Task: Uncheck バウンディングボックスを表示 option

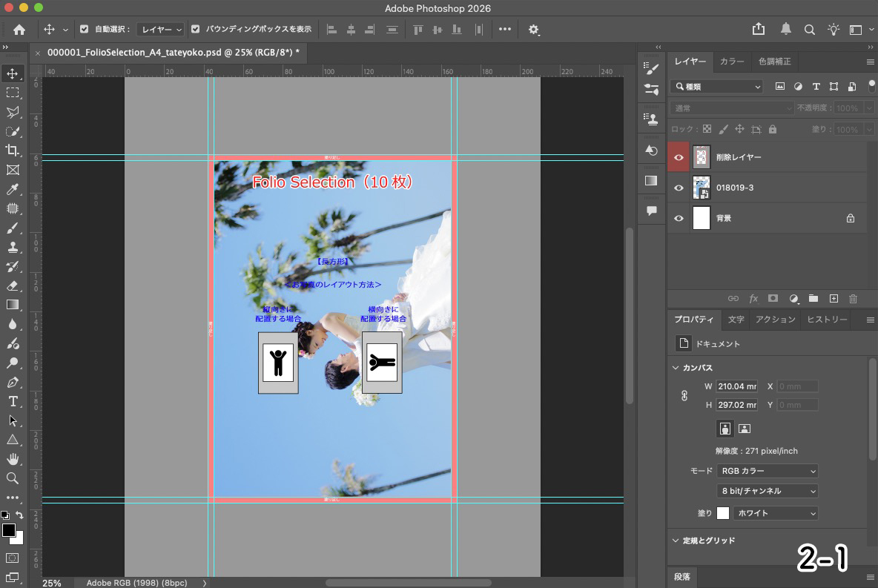Action: pos(196,30)
